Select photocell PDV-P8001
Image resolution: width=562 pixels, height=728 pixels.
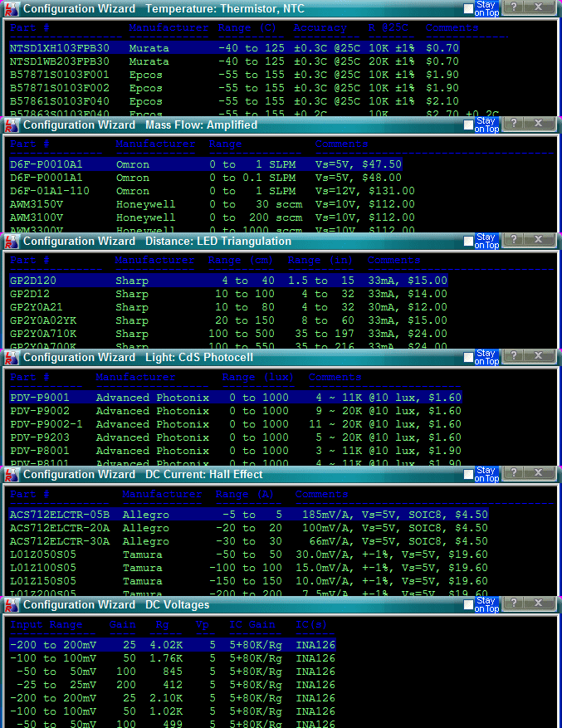pos(236,451)
